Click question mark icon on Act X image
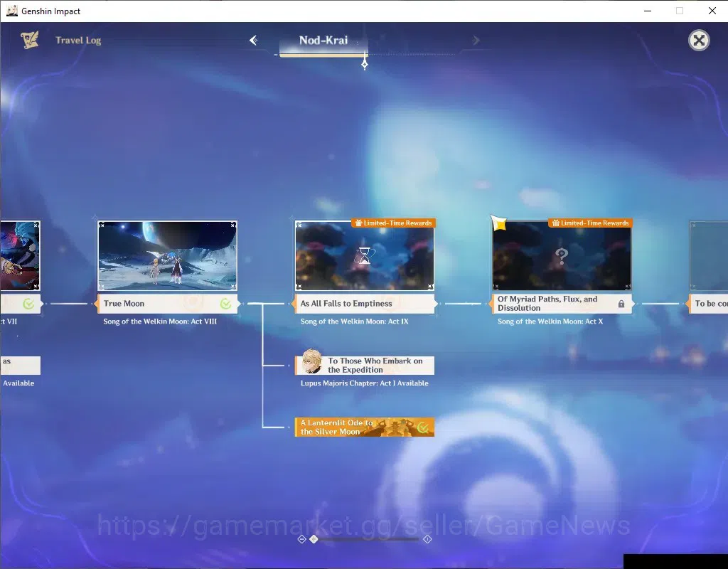Image resolution: width=728 pixels, height=569 pixels. 562,255
